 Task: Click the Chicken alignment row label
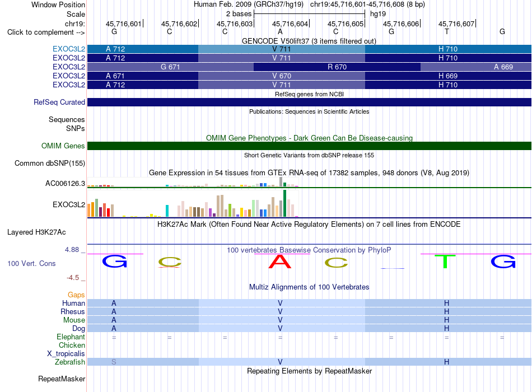[72, 345]
